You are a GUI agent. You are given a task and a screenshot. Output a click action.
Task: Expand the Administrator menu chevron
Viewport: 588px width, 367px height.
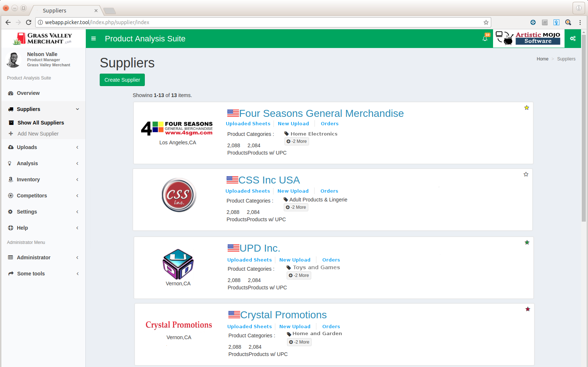click(77, 257)
